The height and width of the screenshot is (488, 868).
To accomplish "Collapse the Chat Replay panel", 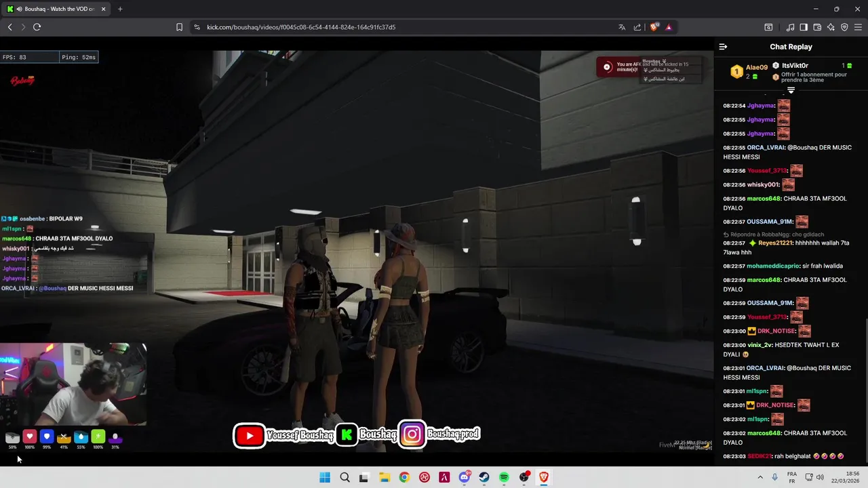I will (723, 47).
